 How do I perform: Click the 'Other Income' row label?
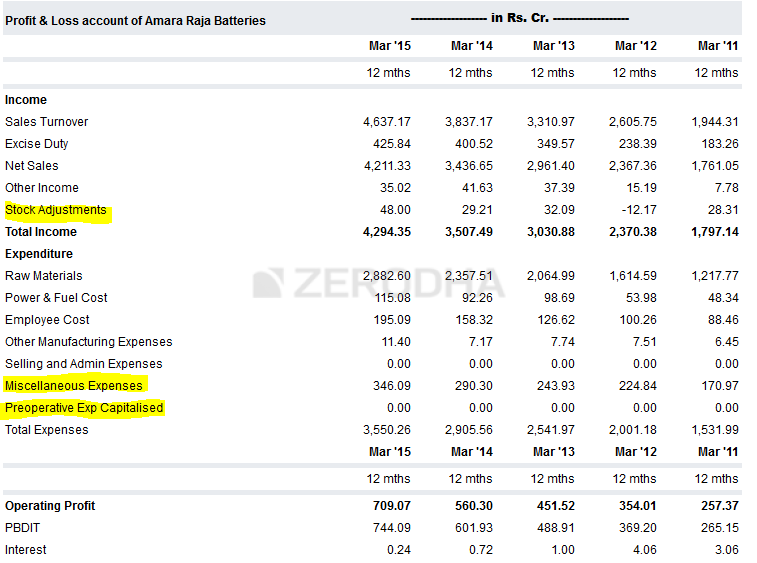click(x=42, y=188)
